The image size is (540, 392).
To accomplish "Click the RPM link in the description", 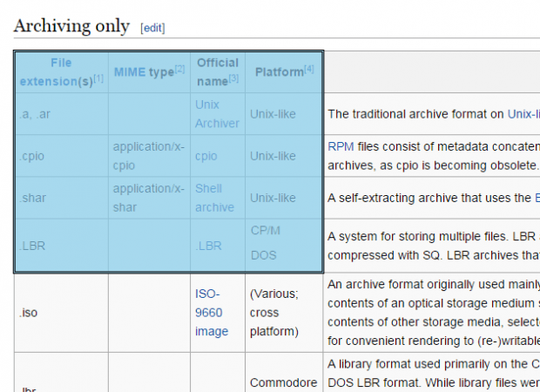I will pyautogui.click(x=341, y=146).
